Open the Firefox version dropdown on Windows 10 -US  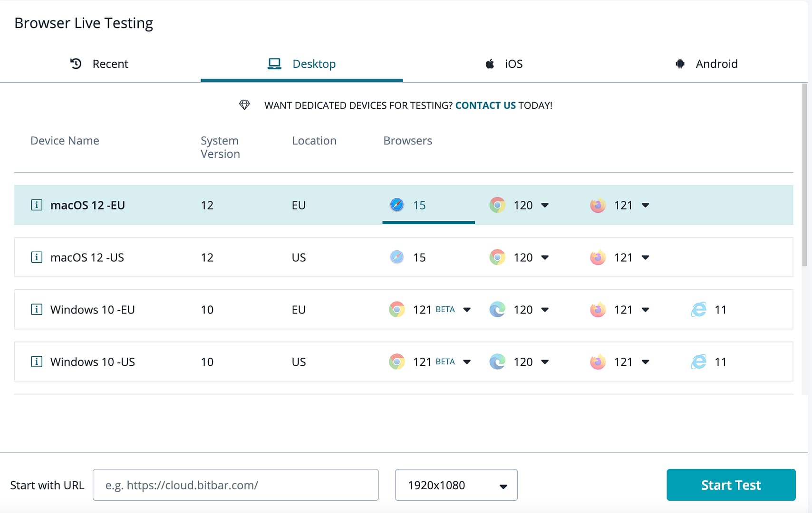tap(646, 361)
